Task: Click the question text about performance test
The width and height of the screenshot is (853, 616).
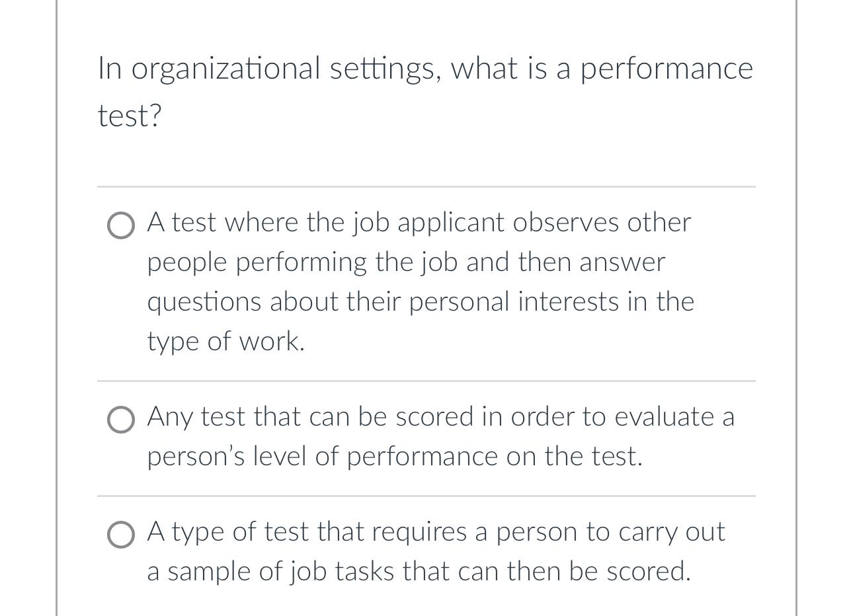Action: pos(425,89)
